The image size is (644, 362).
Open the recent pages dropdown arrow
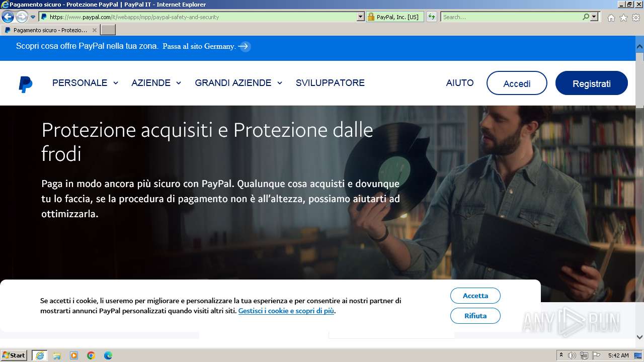[x=33, y=17]
